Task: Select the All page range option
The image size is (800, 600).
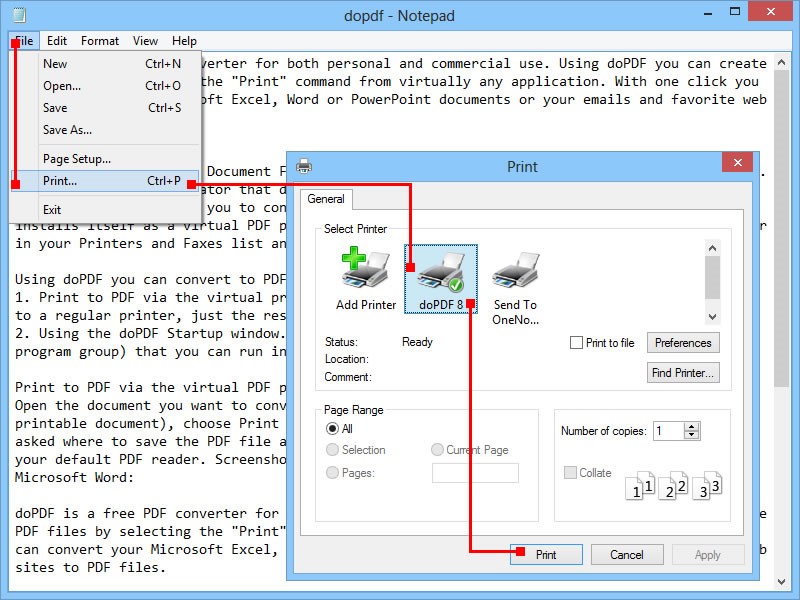Action: (332, 429)
